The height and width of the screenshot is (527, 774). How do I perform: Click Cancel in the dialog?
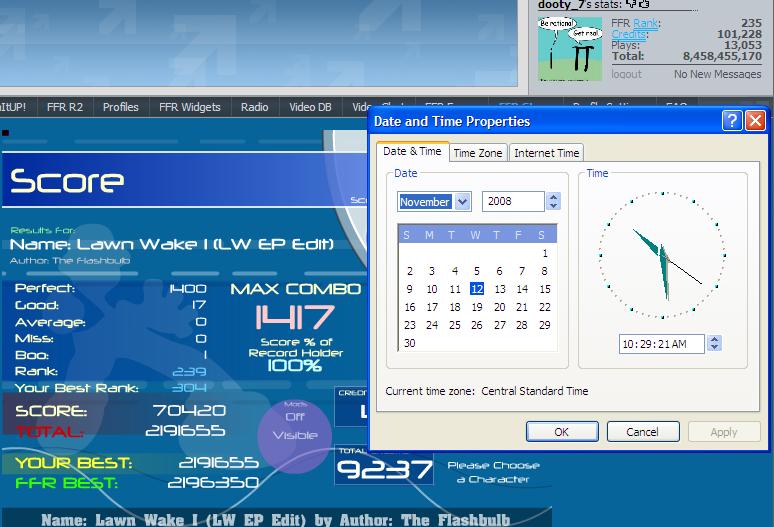[642, 432]
